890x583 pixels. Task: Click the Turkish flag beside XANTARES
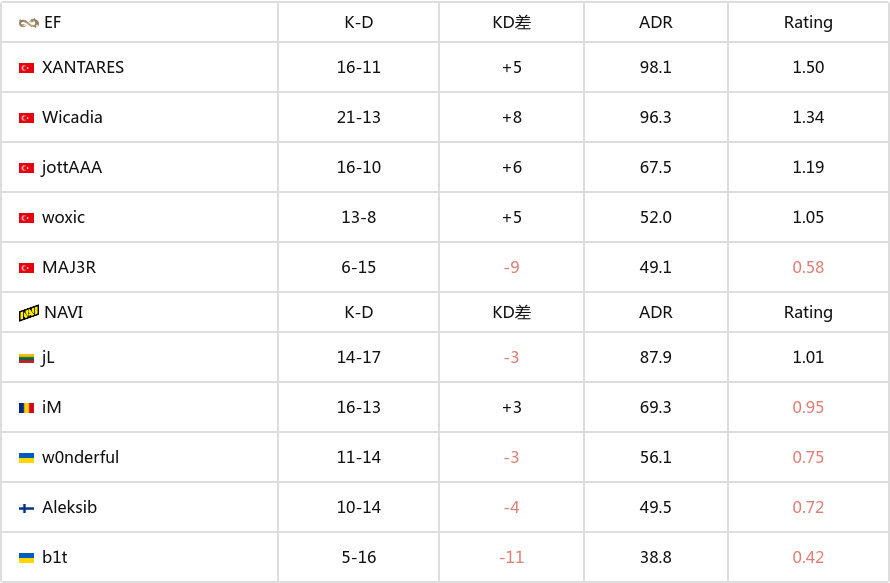[26, 68]
